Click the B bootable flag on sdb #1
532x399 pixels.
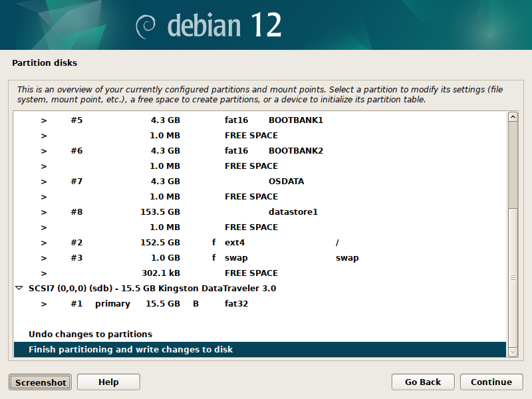pyautogui.click(x=196, y=304)
